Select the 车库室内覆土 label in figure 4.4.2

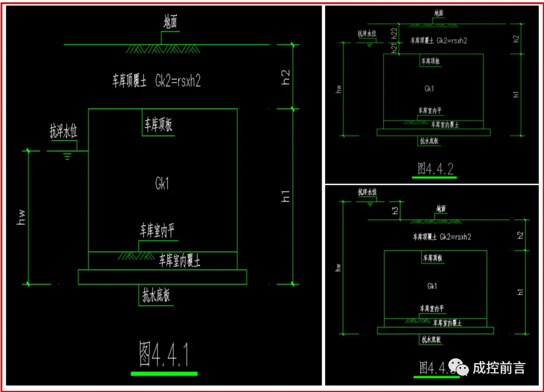(x=445, y=125)
